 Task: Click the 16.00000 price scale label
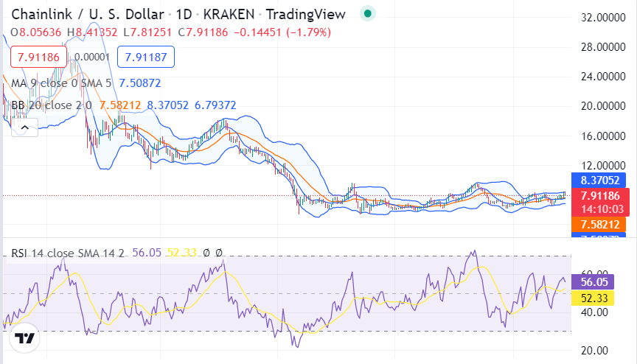point(603,136)
